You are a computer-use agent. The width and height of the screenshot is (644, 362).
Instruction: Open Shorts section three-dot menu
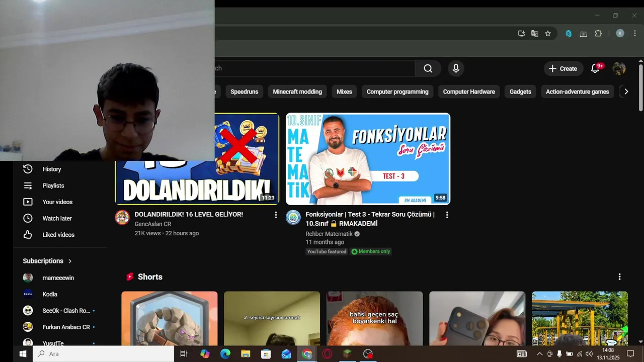tap(619, 277)
